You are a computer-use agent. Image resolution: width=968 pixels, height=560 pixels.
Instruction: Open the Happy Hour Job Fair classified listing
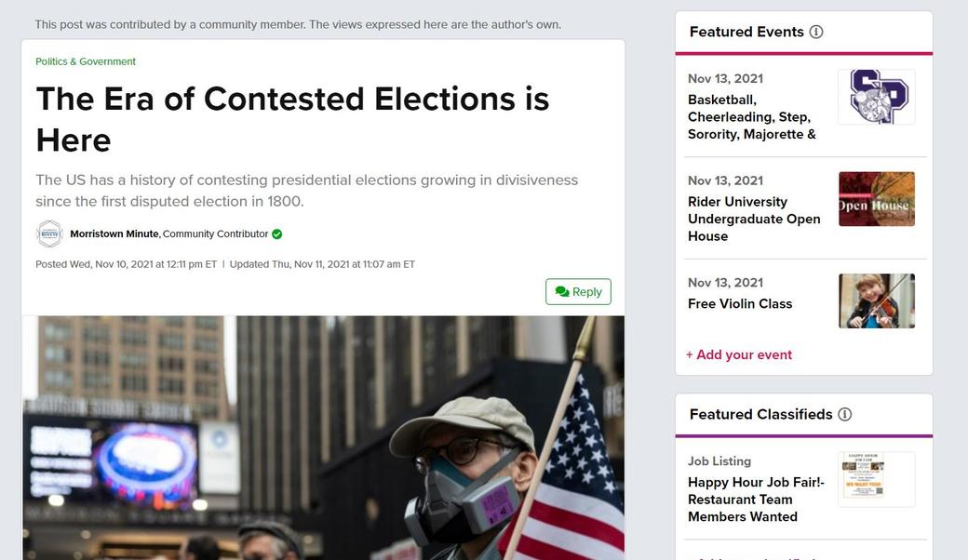coord(756,500)
